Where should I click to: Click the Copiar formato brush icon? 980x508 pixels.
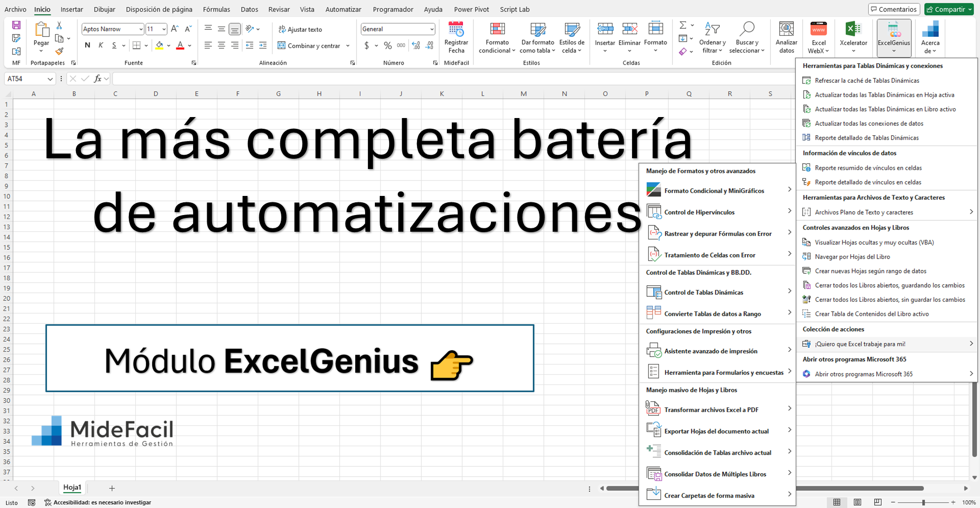(59, 51)
